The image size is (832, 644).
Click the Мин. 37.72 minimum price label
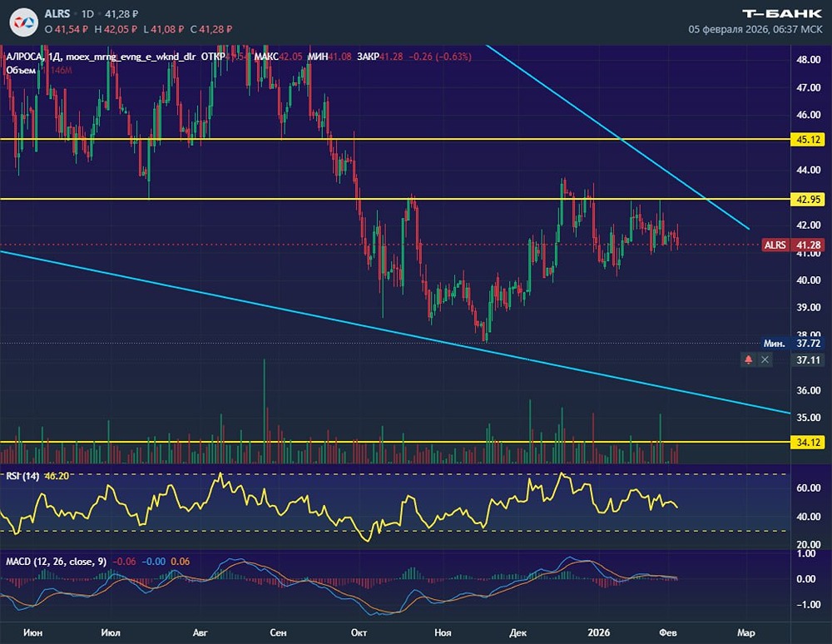click(x=793, y=344)
